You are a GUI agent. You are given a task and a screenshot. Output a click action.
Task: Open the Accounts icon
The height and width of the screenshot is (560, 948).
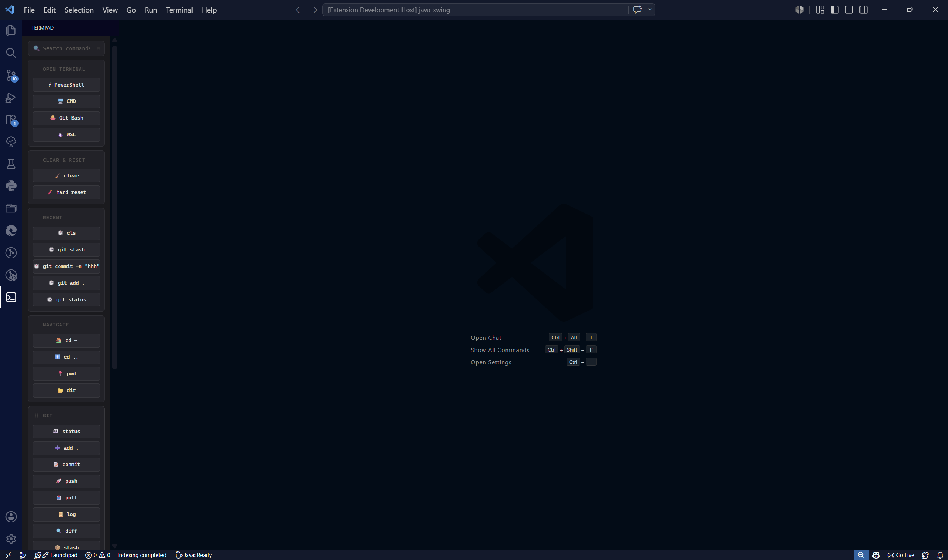coord(11,516)
